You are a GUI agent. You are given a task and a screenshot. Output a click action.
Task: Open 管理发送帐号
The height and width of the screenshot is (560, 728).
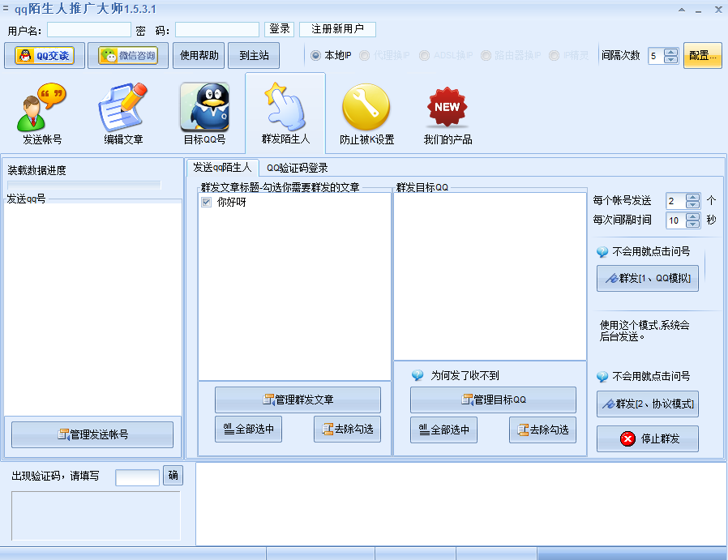92,434
